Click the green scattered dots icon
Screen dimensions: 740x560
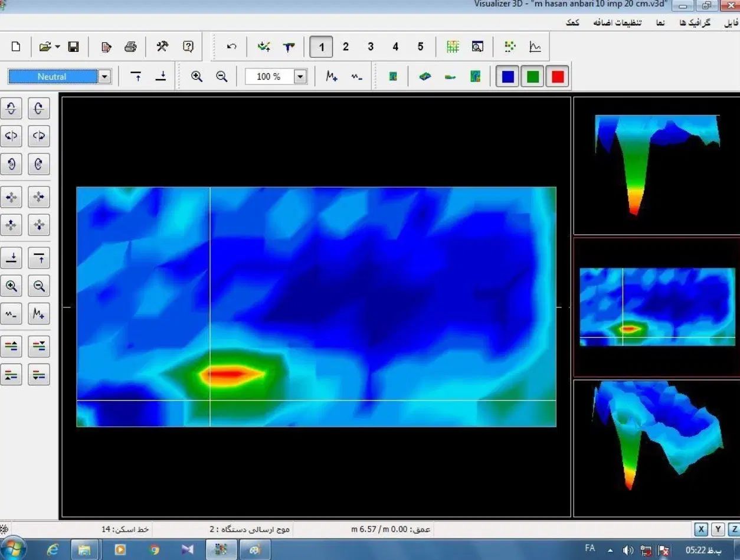click(x=510, y=47)
